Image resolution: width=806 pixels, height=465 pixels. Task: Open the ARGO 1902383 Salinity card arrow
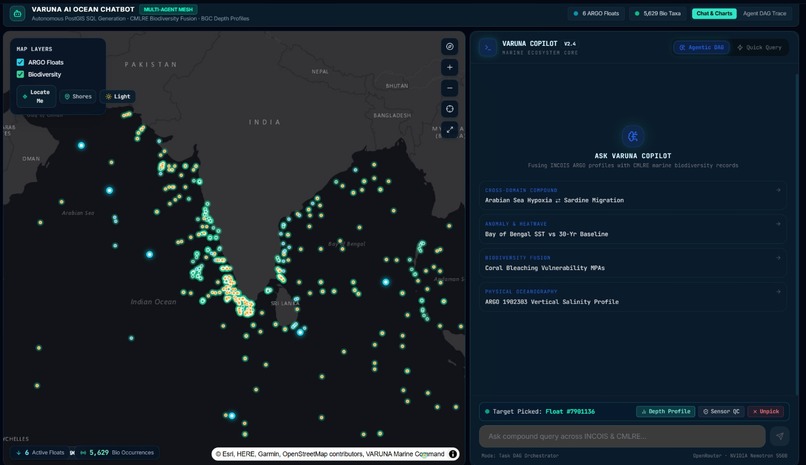[778, 292]
